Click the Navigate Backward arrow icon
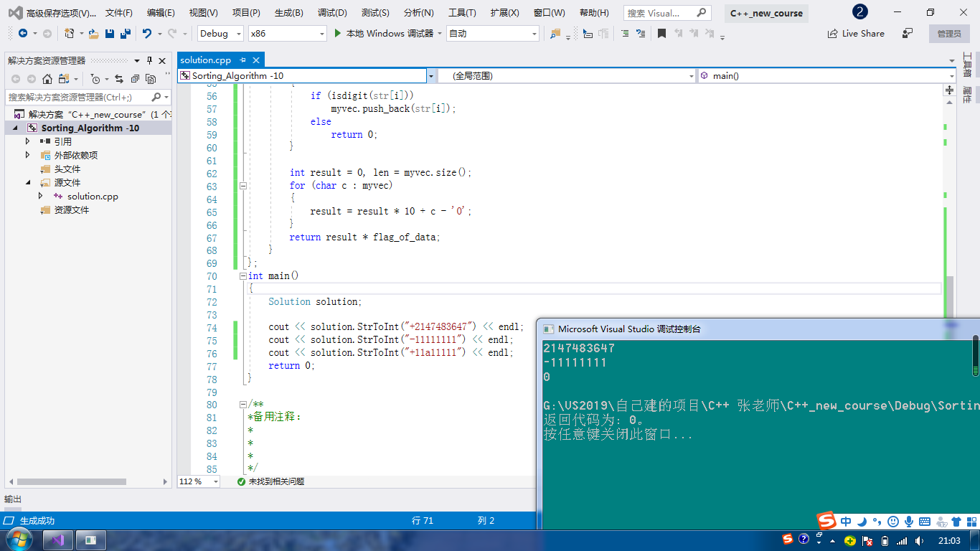980x551 pixels. click(23, 33)
